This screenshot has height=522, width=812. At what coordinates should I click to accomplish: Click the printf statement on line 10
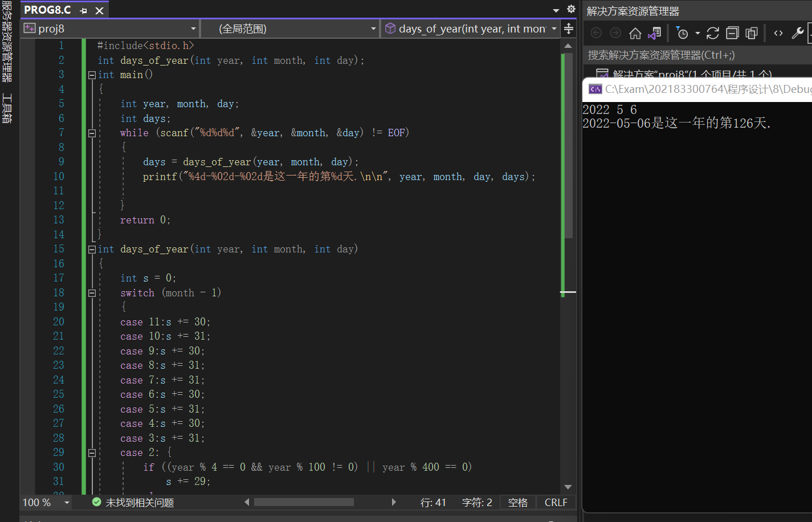[x=339, y=177]
